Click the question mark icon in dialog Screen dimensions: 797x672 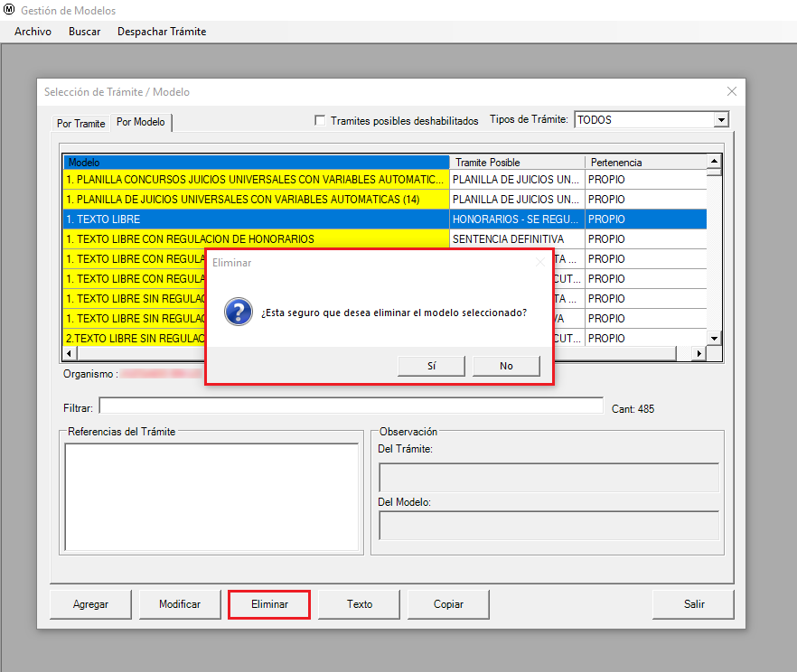pyautogui.click(x=239, y=312)
